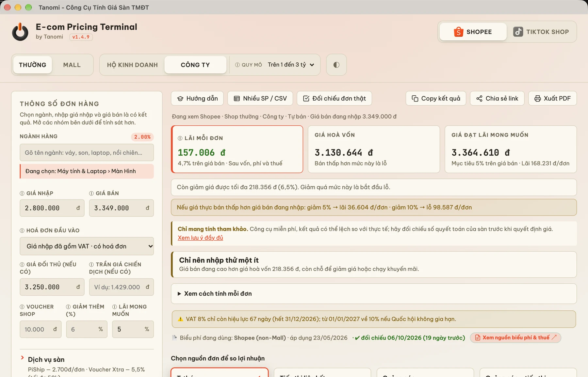The width and height of the screenshot is (588, 377).
Task: Open the Hướng dẫn guide
Action: pos(197,98)
